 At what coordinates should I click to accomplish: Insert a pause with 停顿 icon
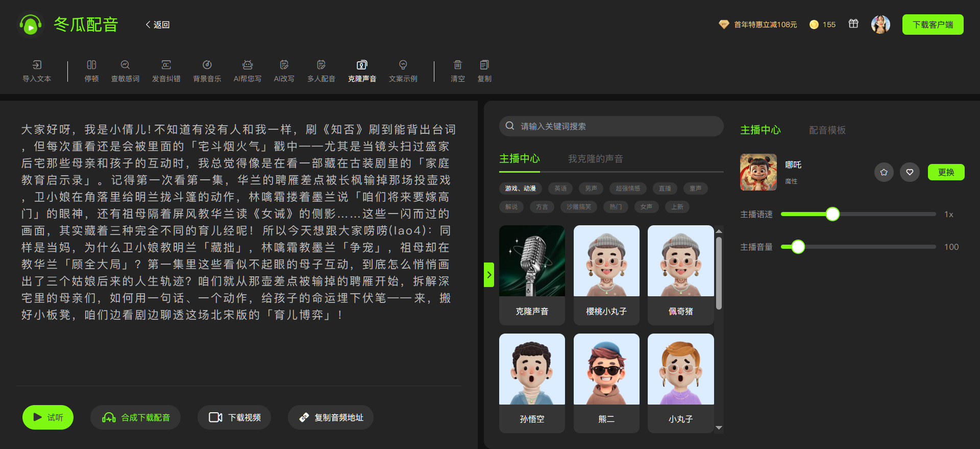(91, 71)
